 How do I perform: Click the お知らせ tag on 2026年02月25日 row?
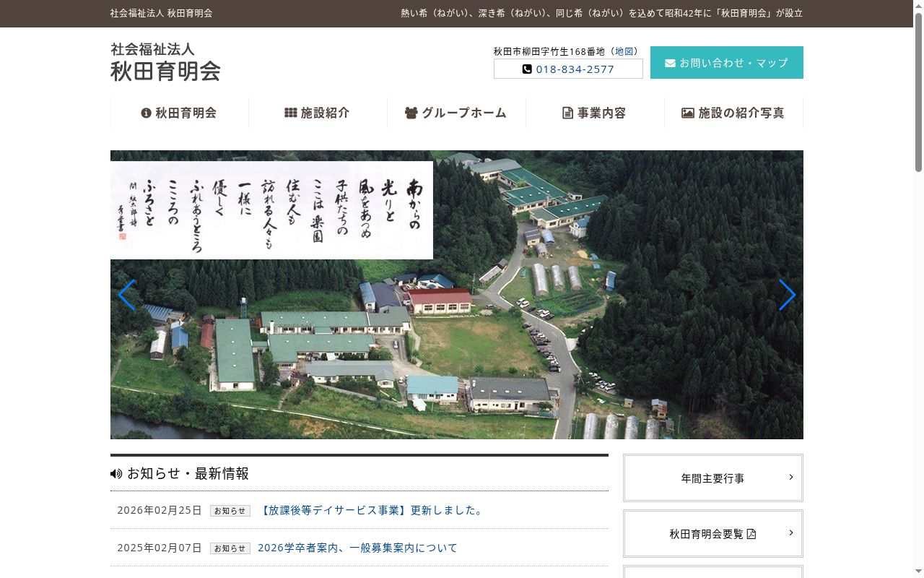[x=230, y=511]
